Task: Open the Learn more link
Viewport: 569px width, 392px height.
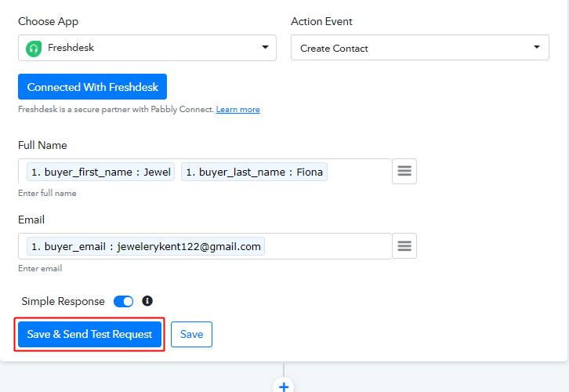Action: [237, 109]
